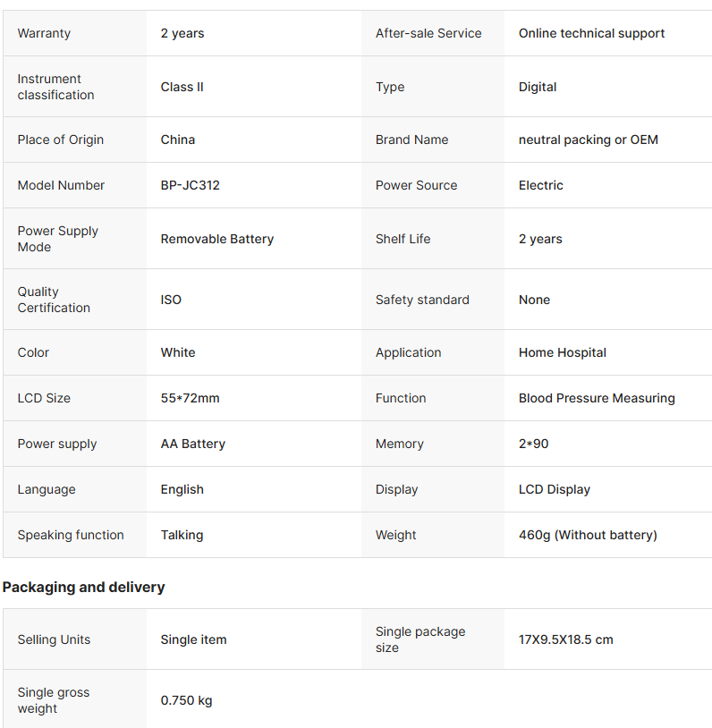Click the Place of Origin label
712x728 pixels.
pyautogui.click(x=61, y=140)
